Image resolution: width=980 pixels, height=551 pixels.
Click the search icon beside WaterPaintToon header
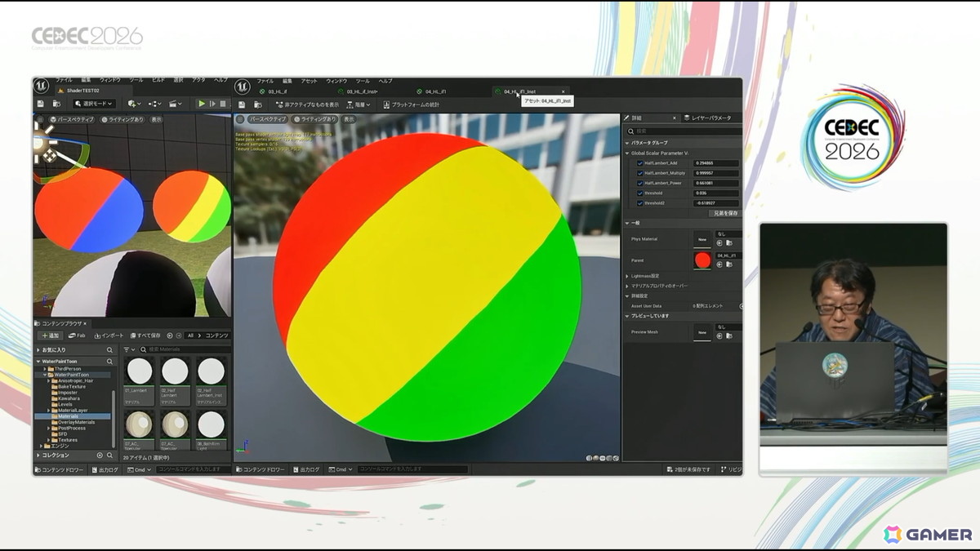click(109, 362)
